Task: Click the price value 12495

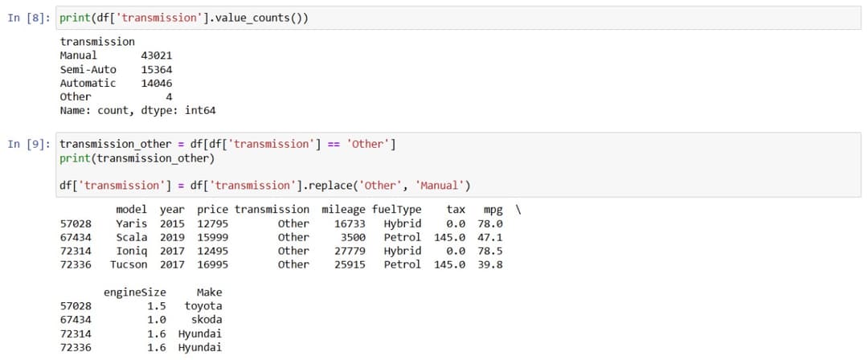Action: point(212,251)
